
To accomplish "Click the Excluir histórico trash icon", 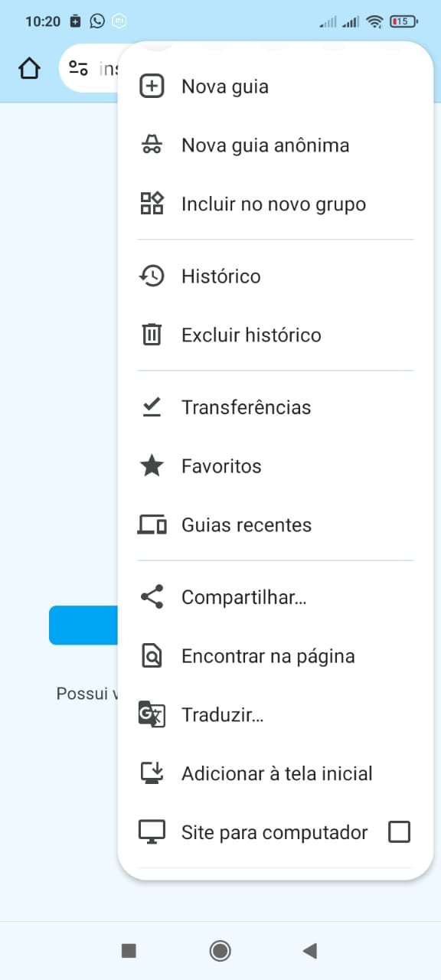I will click(152, 335).
